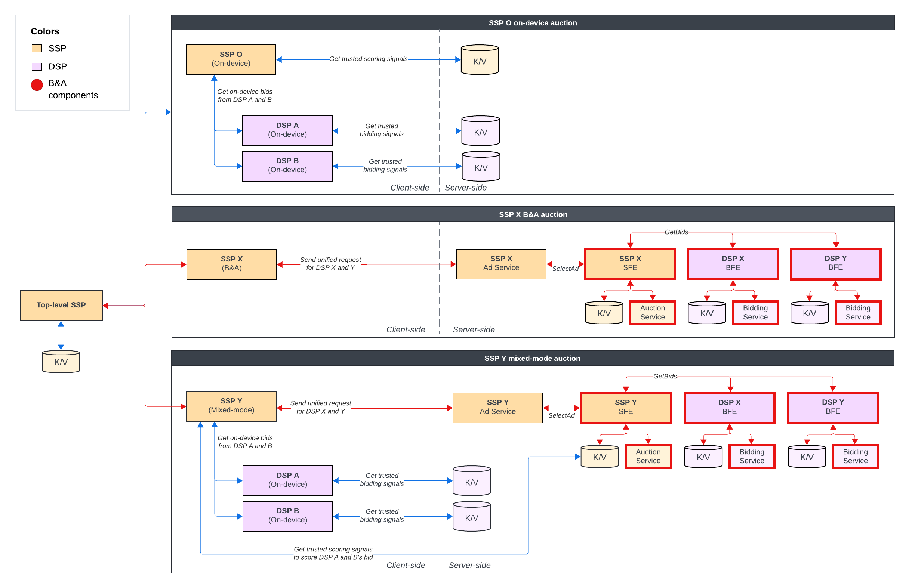
Task: Click the SSP Y Ad Service box
Action: pos(497,407)
